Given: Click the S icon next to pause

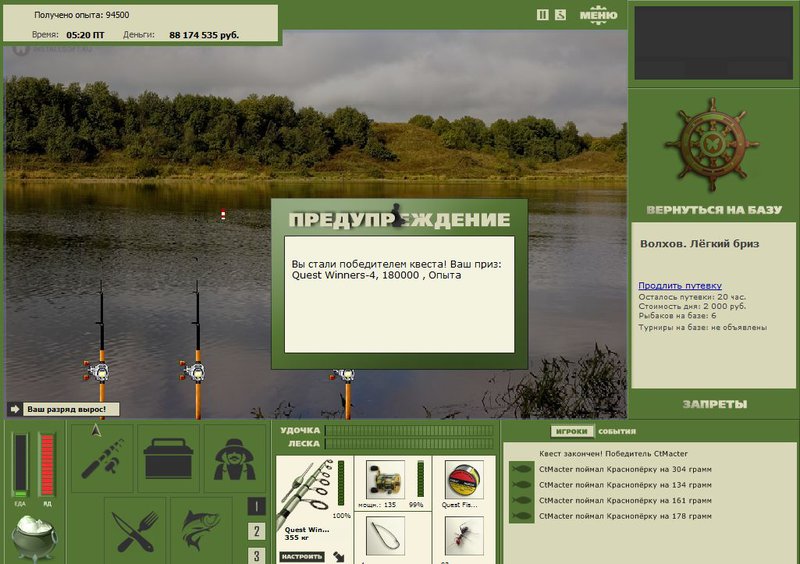Looking at the screenshot, I should coord(560,15).
